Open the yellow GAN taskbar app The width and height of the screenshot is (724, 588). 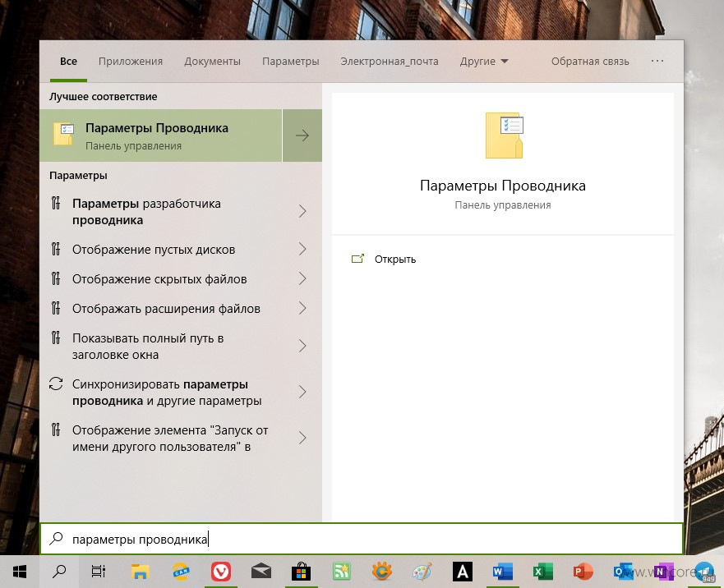tap(181, 572)
